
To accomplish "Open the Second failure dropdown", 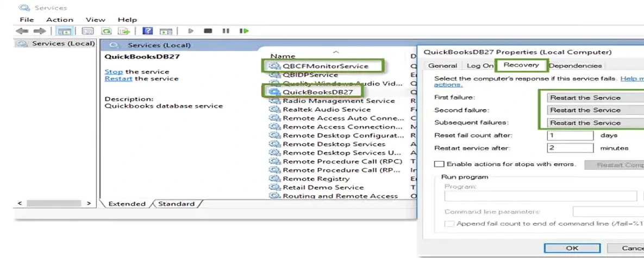I will 595,110.
